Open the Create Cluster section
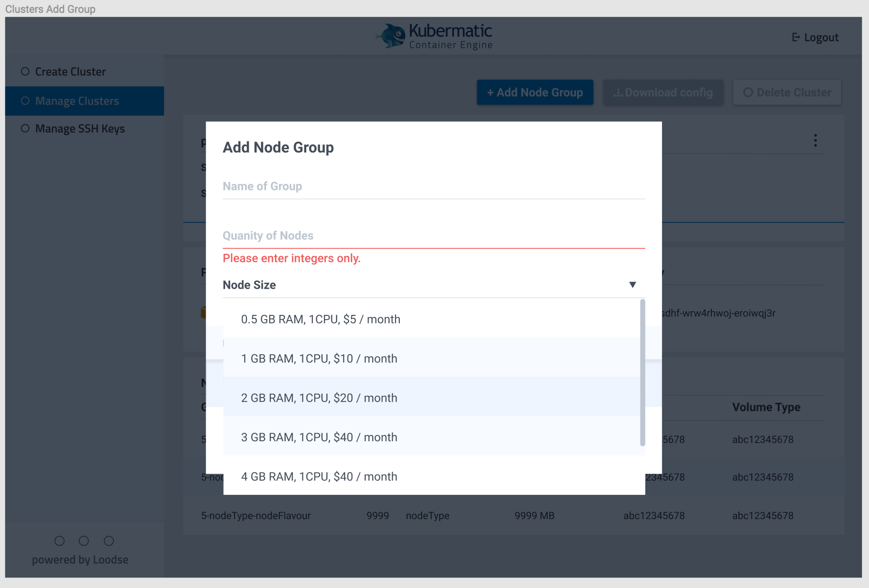Image resolution: width=869 pixels, height=588 pixels. [70, 71]
